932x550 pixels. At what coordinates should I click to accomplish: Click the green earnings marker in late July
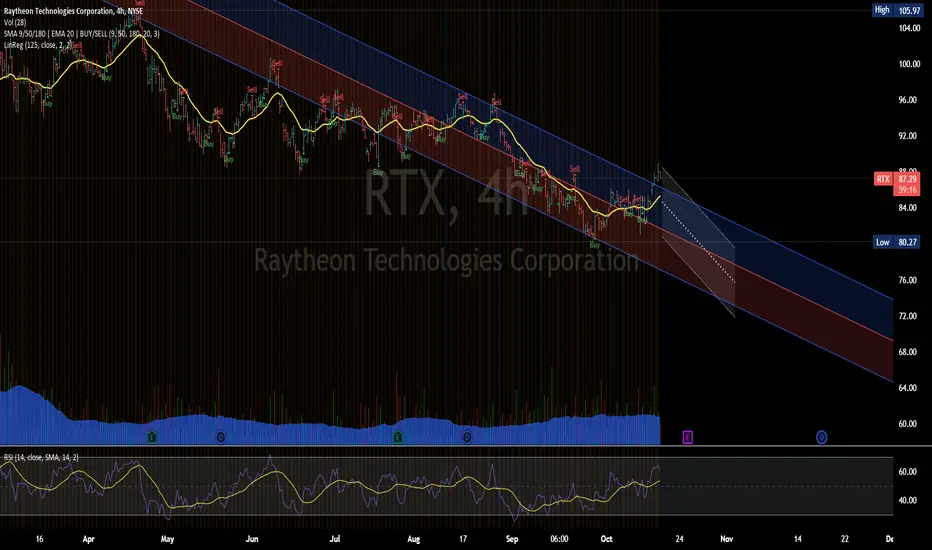398,438
